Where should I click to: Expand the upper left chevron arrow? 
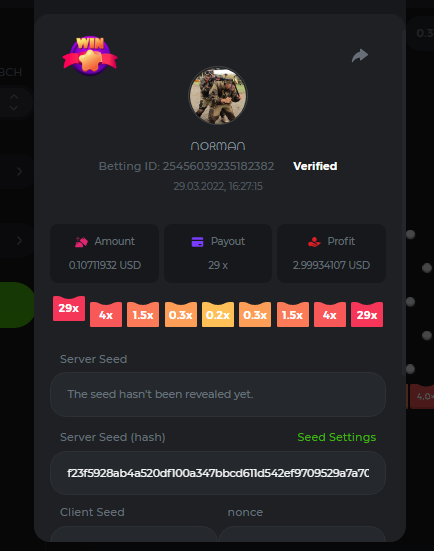(19, 171)
